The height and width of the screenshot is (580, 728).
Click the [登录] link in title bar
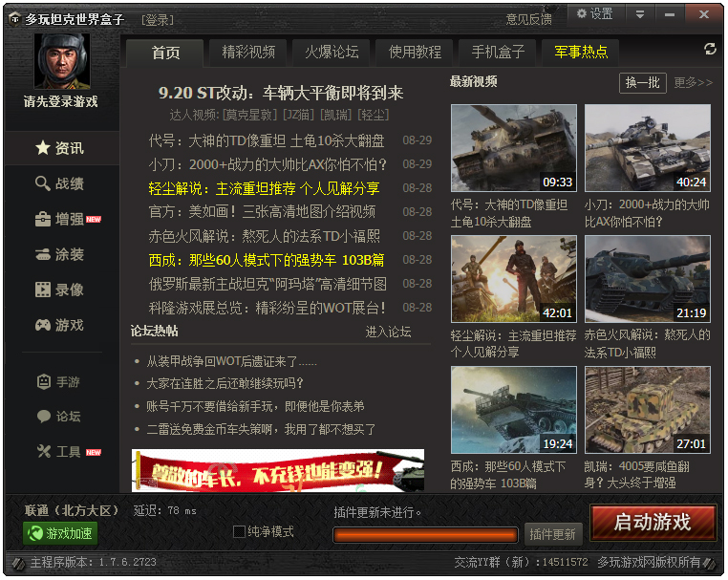158,19
